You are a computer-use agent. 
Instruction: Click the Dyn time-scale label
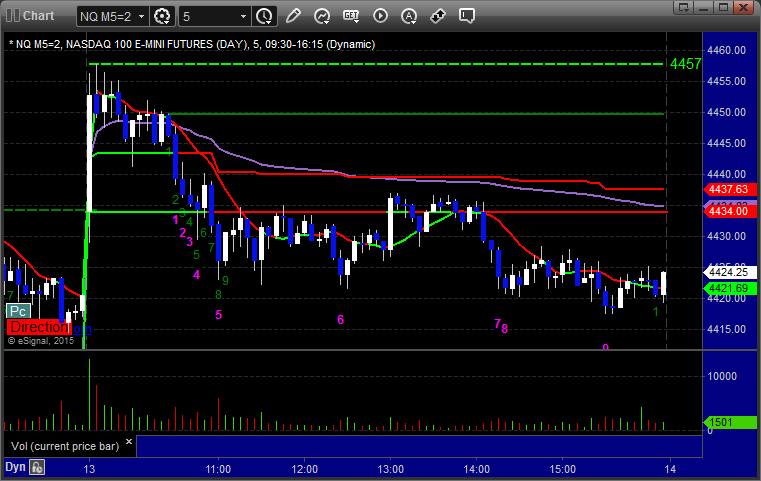coord(15,467)
